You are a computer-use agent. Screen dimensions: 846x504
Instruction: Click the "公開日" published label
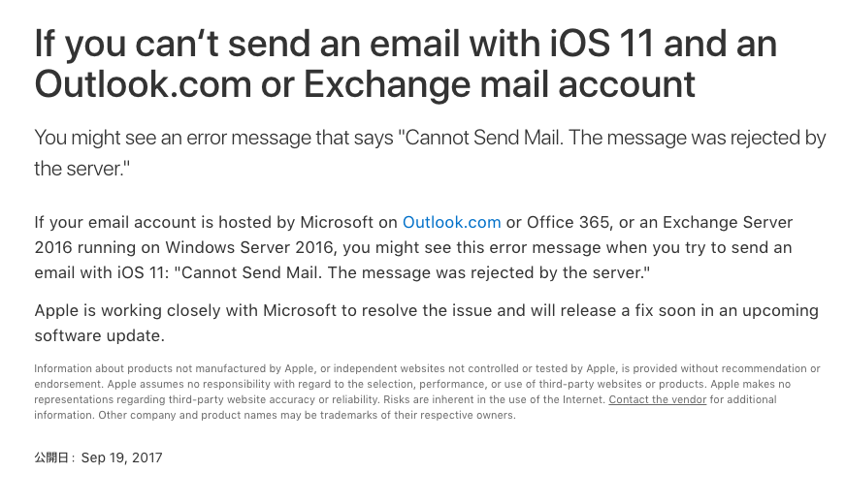point(51,457)
